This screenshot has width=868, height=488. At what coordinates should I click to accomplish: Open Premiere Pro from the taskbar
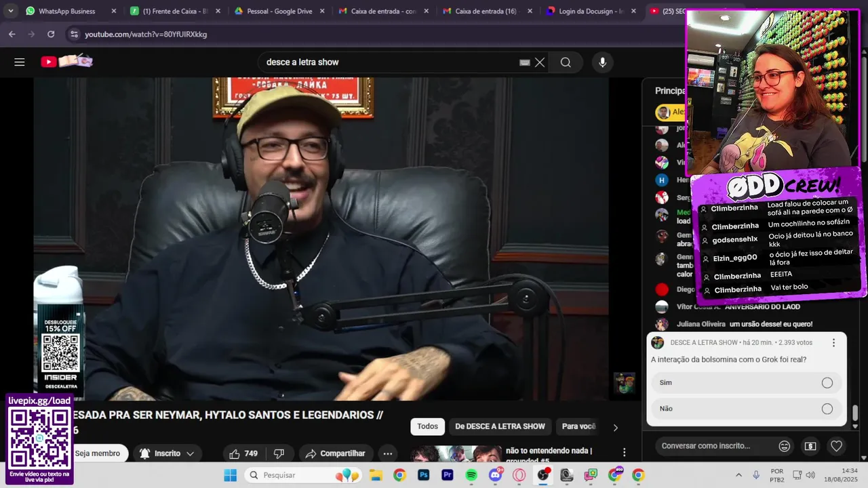coord(448,475)
